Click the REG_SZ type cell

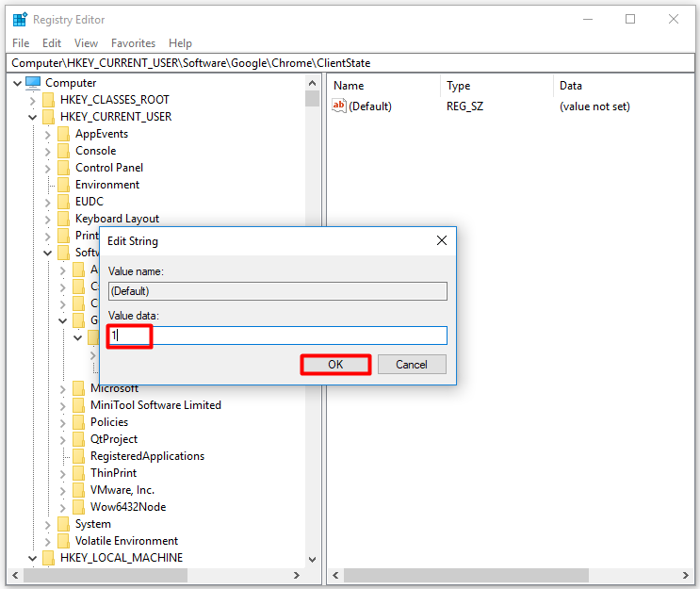click(464, 106)
